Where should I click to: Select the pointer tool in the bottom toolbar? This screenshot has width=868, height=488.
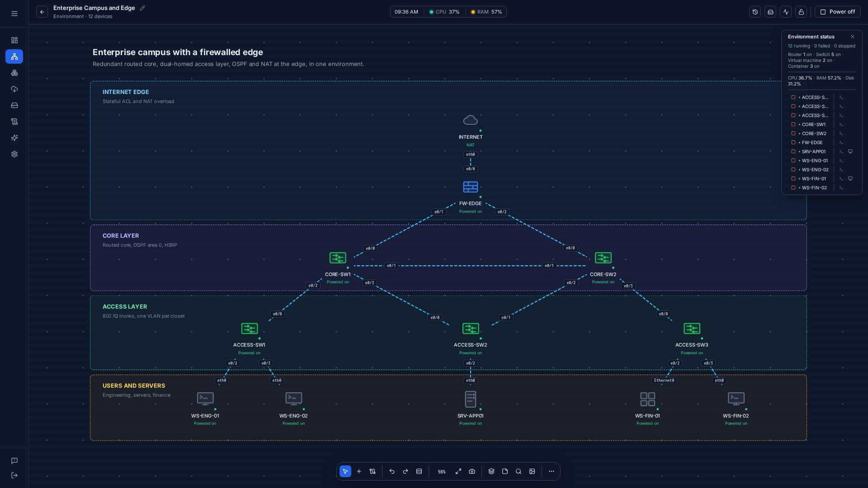[345, 472]
